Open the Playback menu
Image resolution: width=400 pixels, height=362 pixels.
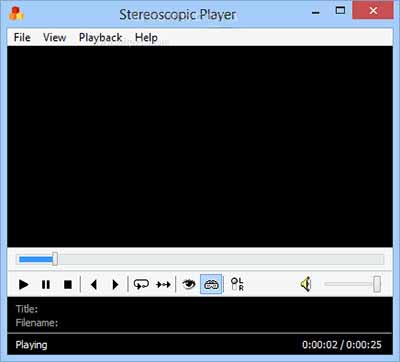click(100, 37)
